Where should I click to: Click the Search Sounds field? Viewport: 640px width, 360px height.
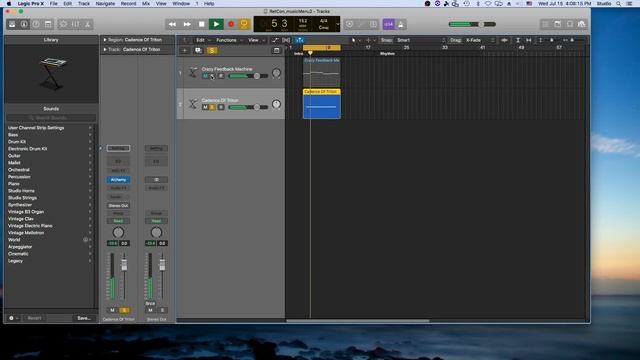click(51, 118)
